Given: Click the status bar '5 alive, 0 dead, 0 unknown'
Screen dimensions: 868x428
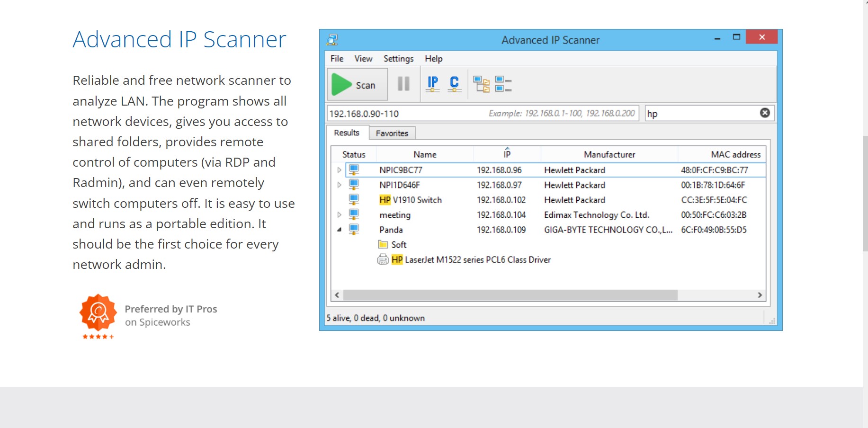Looking at the screenshot, I should [375, 318].
